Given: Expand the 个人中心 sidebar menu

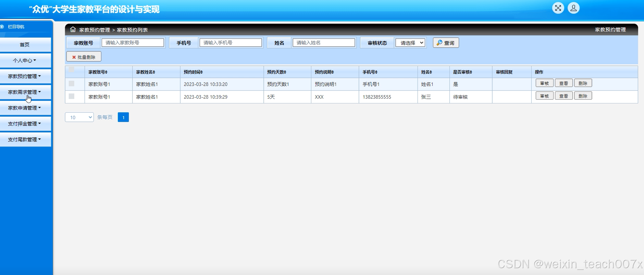Looking at the screenshot, I should coord(25,61).
